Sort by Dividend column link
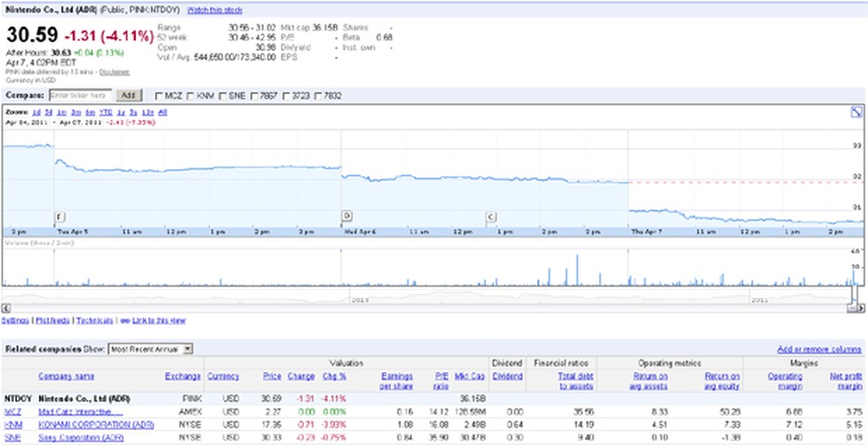This screenshot has width=868, height=445. [507, 376]
